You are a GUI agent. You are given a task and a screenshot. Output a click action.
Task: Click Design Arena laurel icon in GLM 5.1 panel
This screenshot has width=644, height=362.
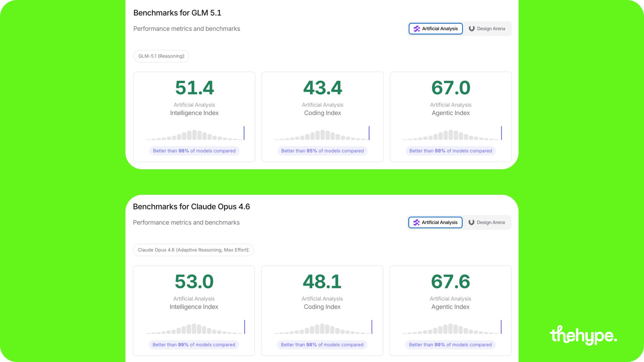(x=472, y=29)
